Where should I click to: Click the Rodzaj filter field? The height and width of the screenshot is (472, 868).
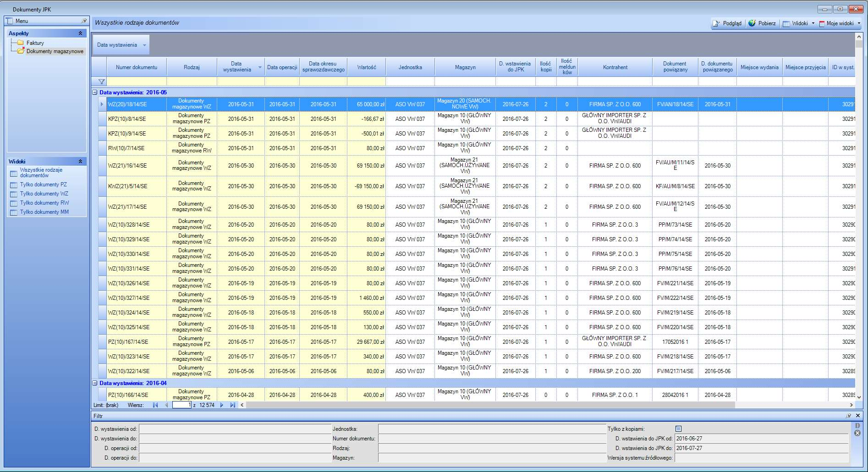[x=492, y=448]
